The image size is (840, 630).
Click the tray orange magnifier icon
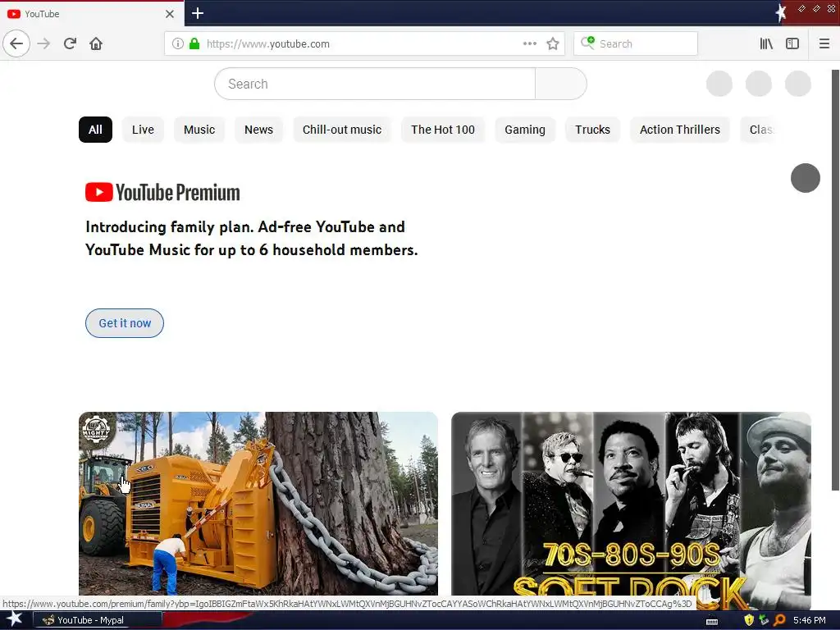pos(779,620)
